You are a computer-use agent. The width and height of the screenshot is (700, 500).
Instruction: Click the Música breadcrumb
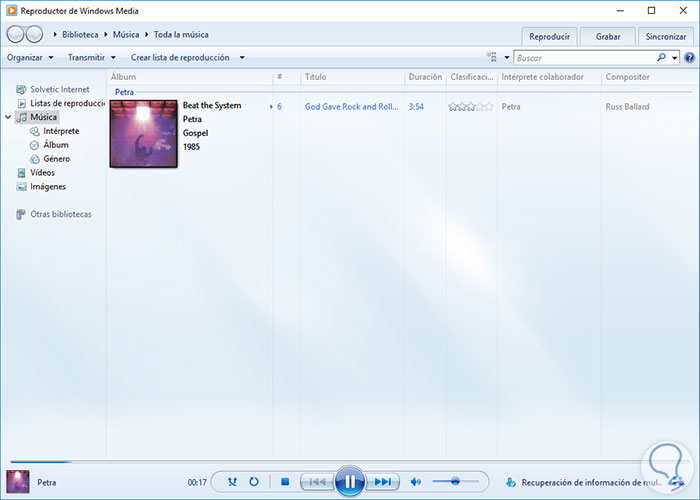pos(126,34)
